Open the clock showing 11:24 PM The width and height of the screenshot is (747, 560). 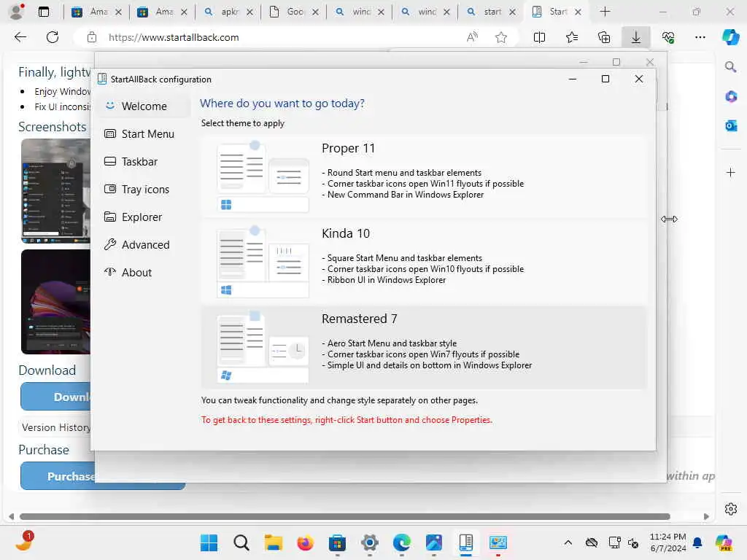pos(668,542)
